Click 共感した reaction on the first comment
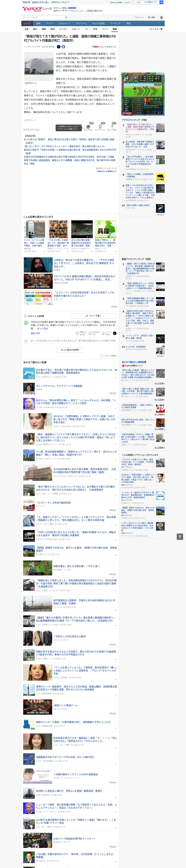This screenshot has width=186, height=868. coord(80,333)
